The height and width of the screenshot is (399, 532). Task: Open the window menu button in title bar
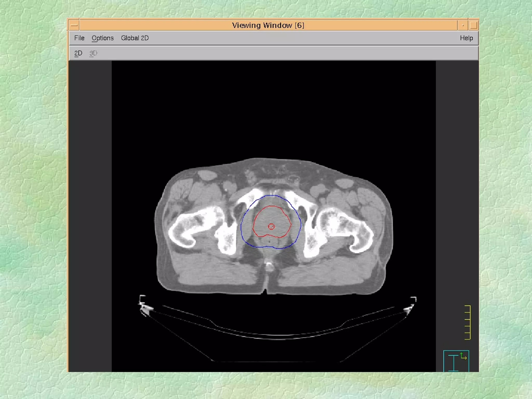click(x=74, y=25)
